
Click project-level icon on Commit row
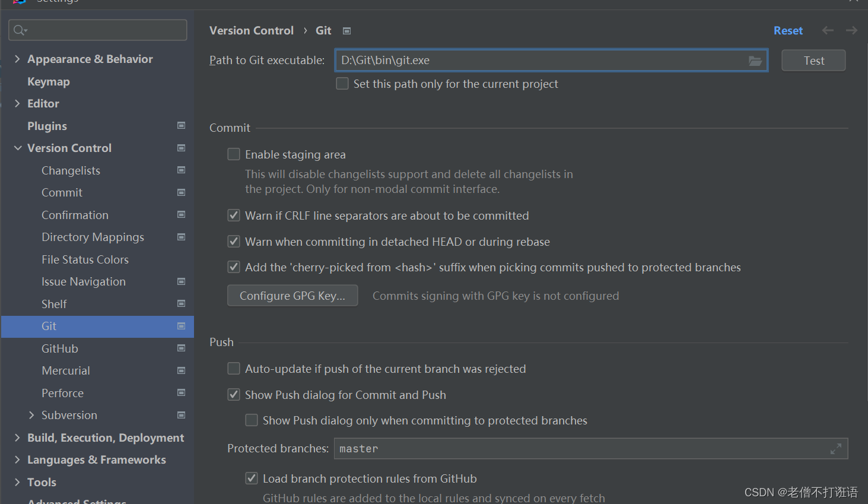tap(182, 192)
